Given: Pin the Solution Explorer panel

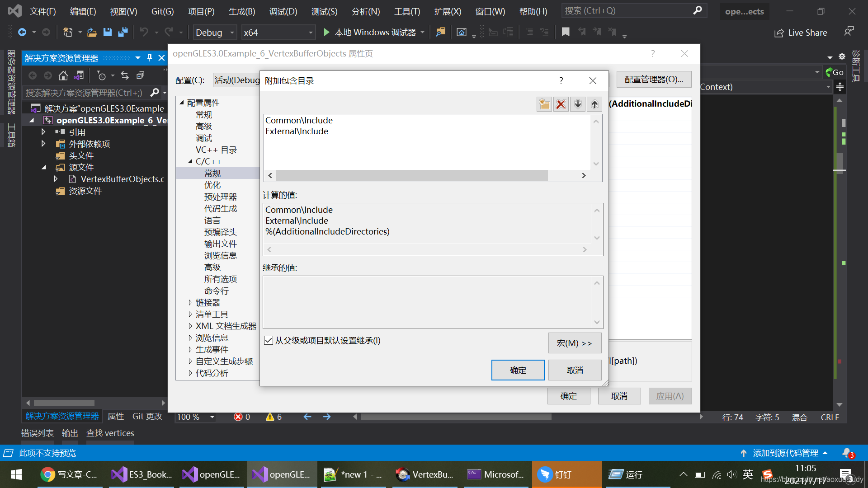Looking at the screenshot, I should click(150, 58).
